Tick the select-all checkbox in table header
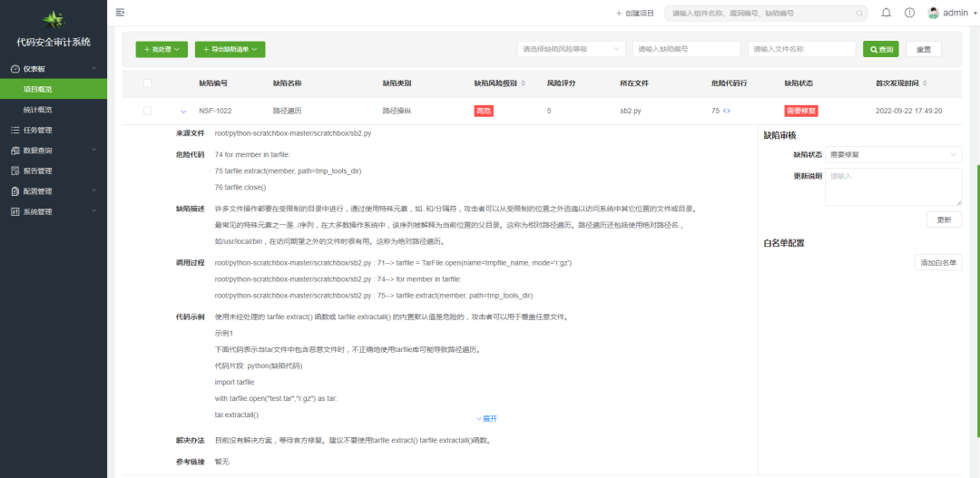 147,83
